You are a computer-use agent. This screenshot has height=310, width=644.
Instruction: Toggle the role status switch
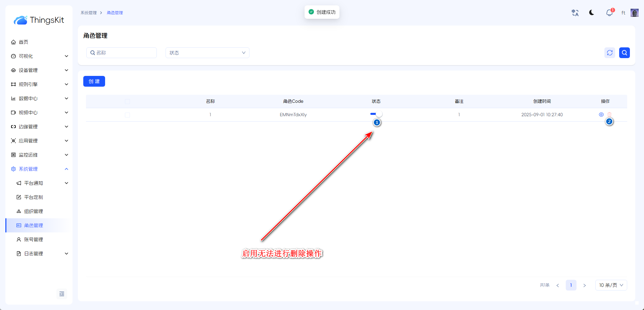pos(376,114)
